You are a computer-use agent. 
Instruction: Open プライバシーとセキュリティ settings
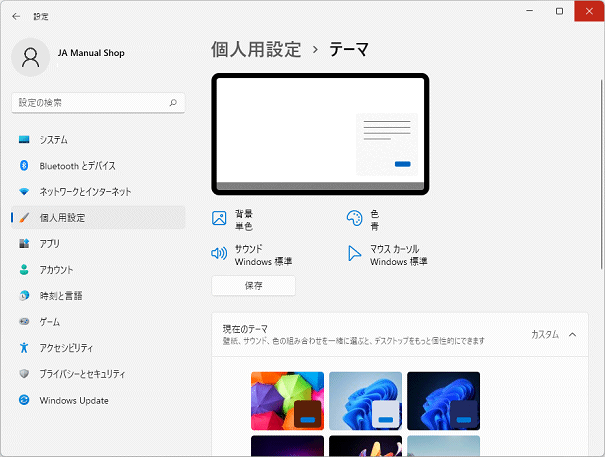pos(98,374)
